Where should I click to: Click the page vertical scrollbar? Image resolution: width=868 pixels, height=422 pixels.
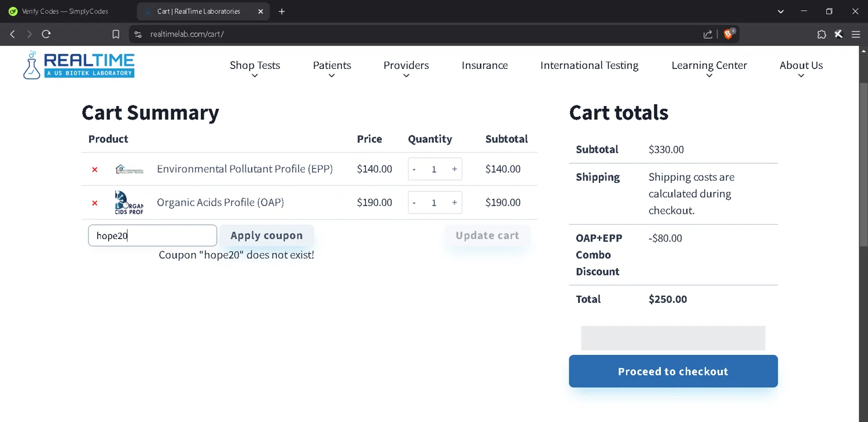click(863, 165)
